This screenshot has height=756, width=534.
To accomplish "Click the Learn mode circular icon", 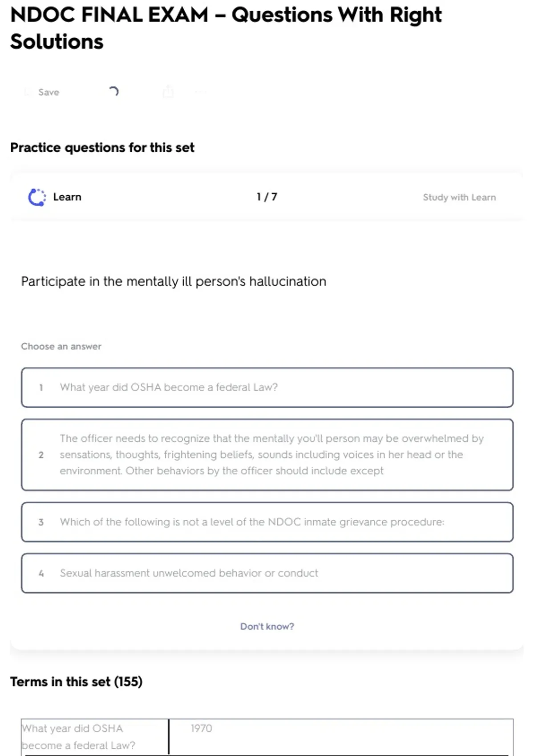I will click(37, 197).
